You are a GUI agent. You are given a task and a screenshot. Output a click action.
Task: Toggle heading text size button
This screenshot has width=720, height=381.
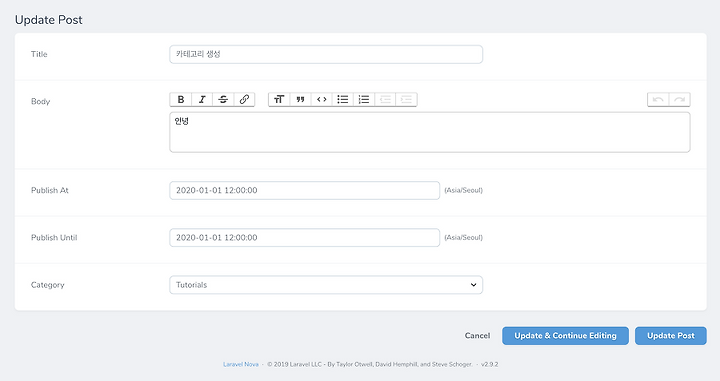(279, 99)
